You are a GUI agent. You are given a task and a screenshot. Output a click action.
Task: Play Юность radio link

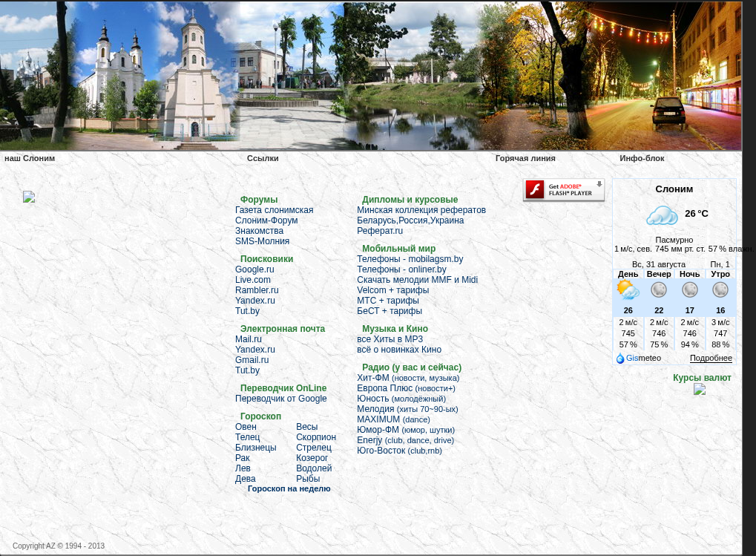click(x=401, y=399)
